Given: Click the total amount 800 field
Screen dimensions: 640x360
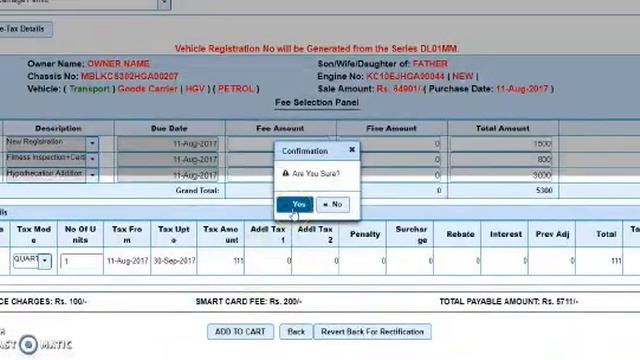Looking at the screenshot, I should (501, 159).
